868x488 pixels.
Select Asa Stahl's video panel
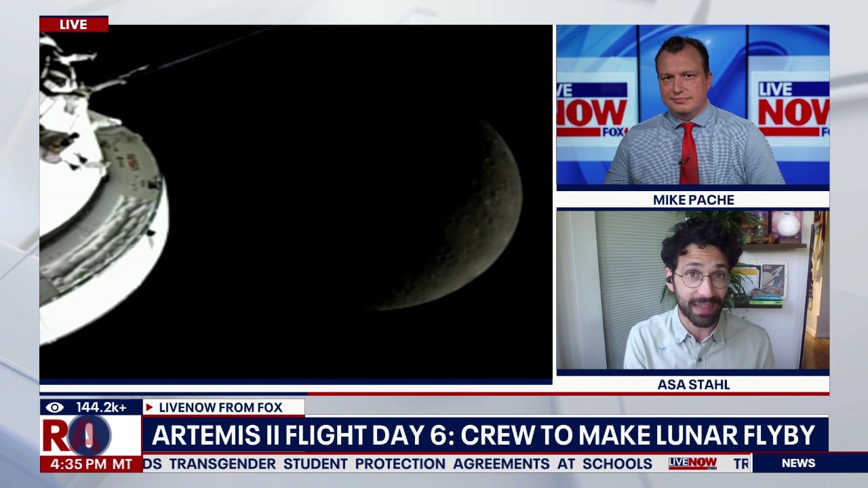[692, 290]
